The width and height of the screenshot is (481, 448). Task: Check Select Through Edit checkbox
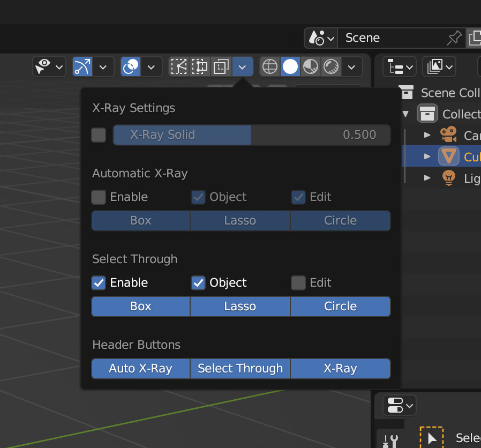pyautogui.click(x=298, y=283)
